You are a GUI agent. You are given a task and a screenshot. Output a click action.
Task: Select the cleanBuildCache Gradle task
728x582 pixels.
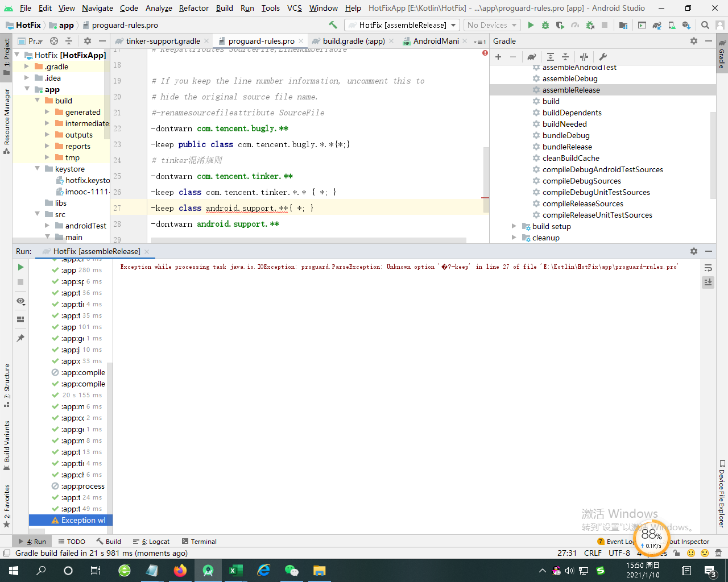(570, 158)
